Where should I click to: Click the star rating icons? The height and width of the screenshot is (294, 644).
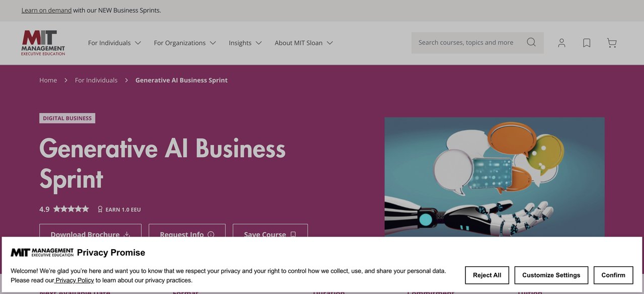(71, 209)
